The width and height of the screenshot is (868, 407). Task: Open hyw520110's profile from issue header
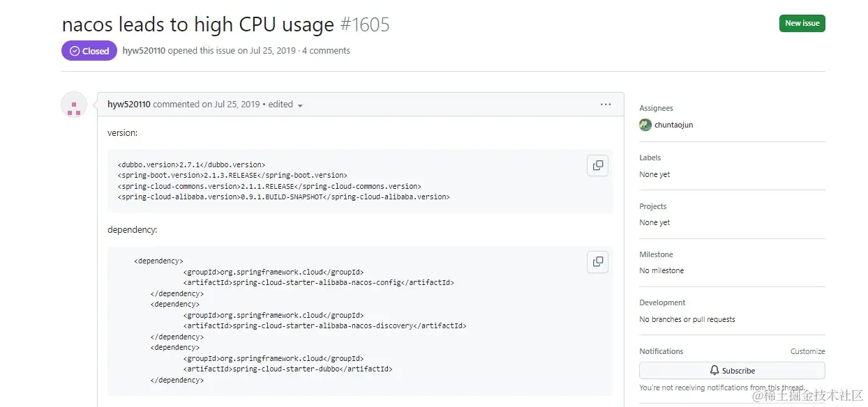(144, 51)
